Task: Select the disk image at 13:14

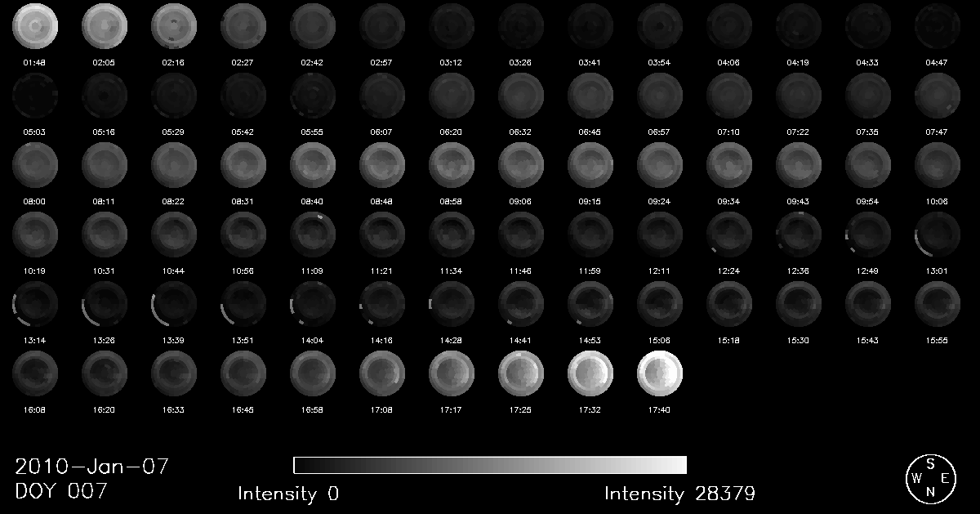Action: [34, 304]
